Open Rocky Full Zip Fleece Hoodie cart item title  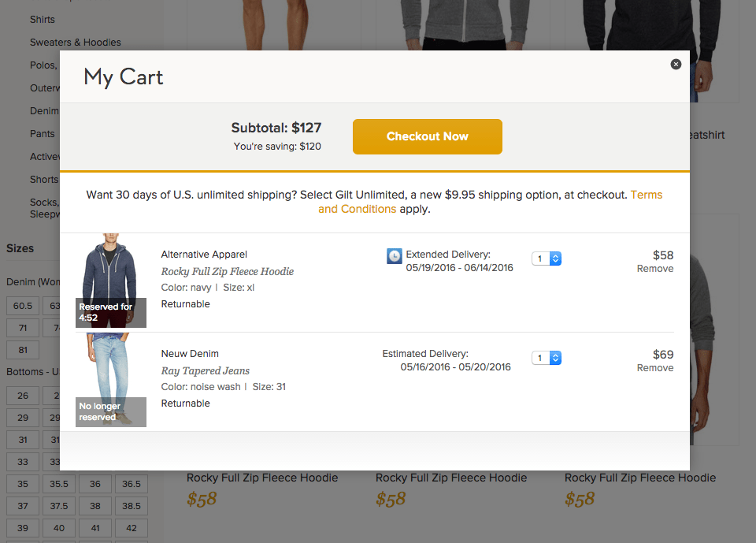point(228,271)
